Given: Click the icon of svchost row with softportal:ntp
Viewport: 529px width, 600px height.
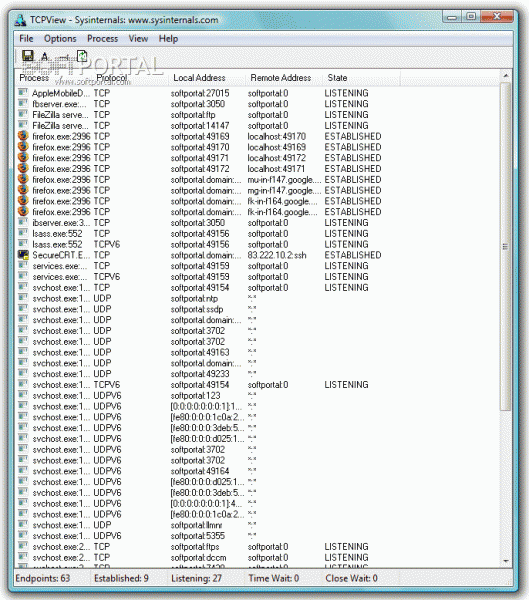Looking at the screenshot, I should point(23,297).
